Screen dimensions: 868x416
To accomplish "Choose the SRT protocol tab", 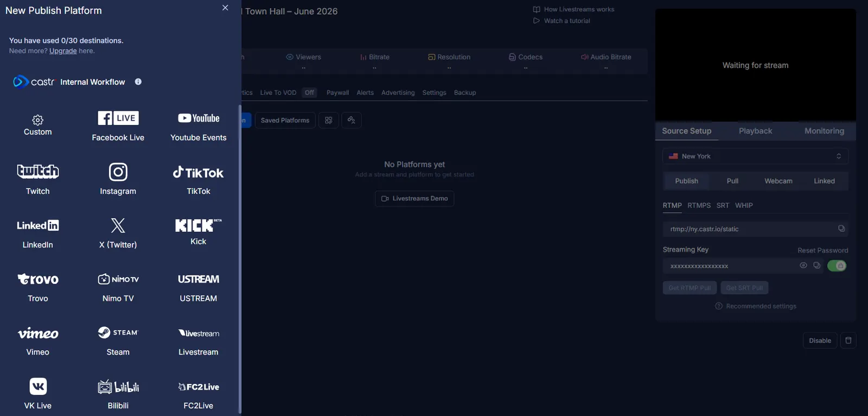I will pyautogui.click(x=723, y=205).
